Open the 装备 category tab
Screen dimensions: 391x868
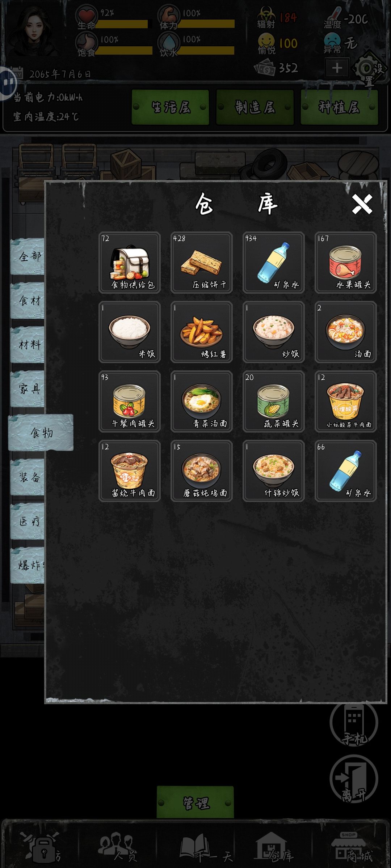click(x=28, y=477)
